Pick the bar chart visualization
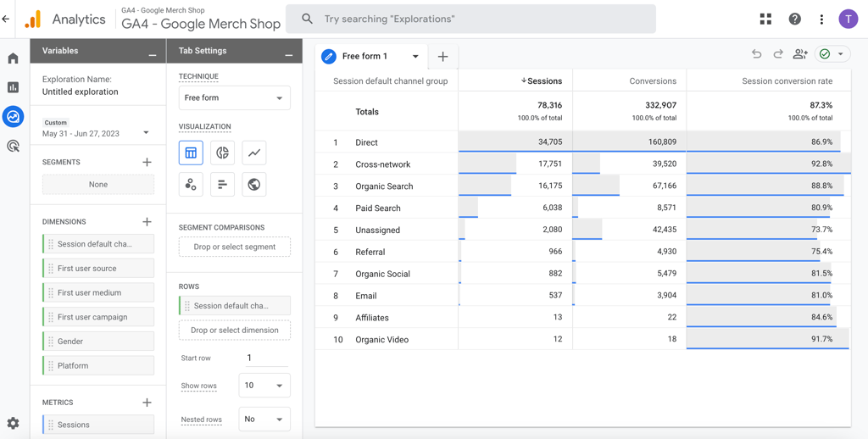This screenshot has height=439, width=868. tap(222, 184)
